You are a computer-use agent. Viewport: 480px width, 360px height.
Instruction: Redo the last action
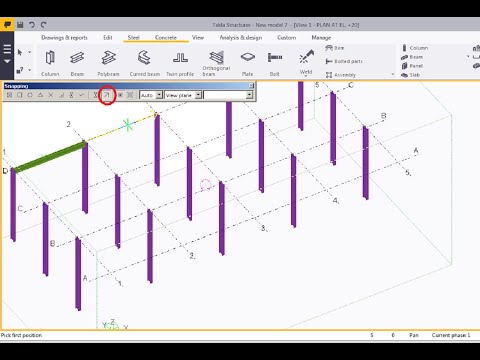(43, 25)
